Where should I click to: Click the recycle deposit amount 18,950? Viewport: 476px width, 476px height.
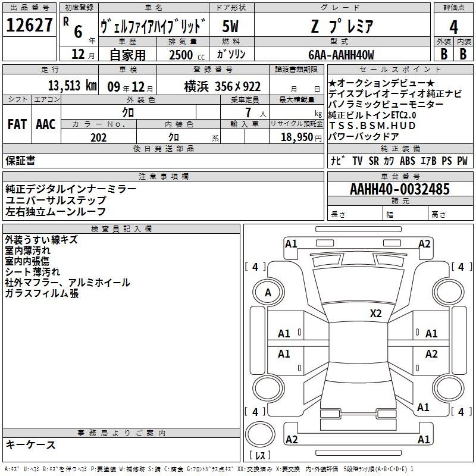click(x=296, y=137)
